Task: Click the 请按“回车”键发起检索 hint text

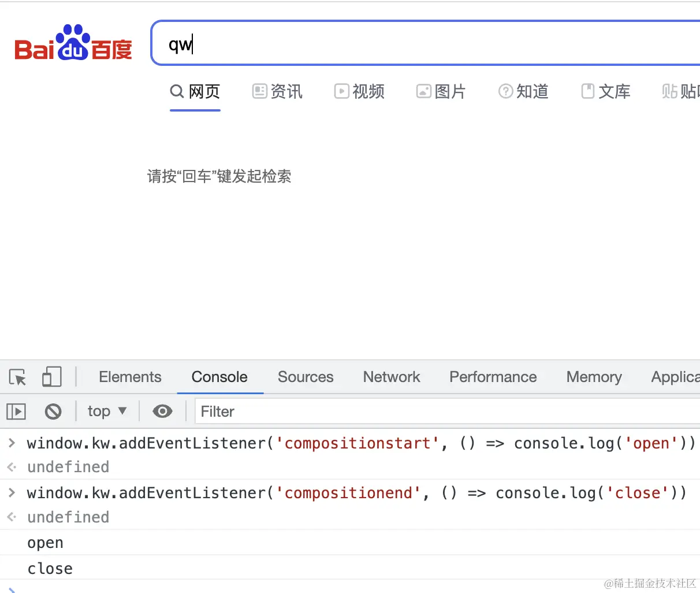Action: [219, 176]
